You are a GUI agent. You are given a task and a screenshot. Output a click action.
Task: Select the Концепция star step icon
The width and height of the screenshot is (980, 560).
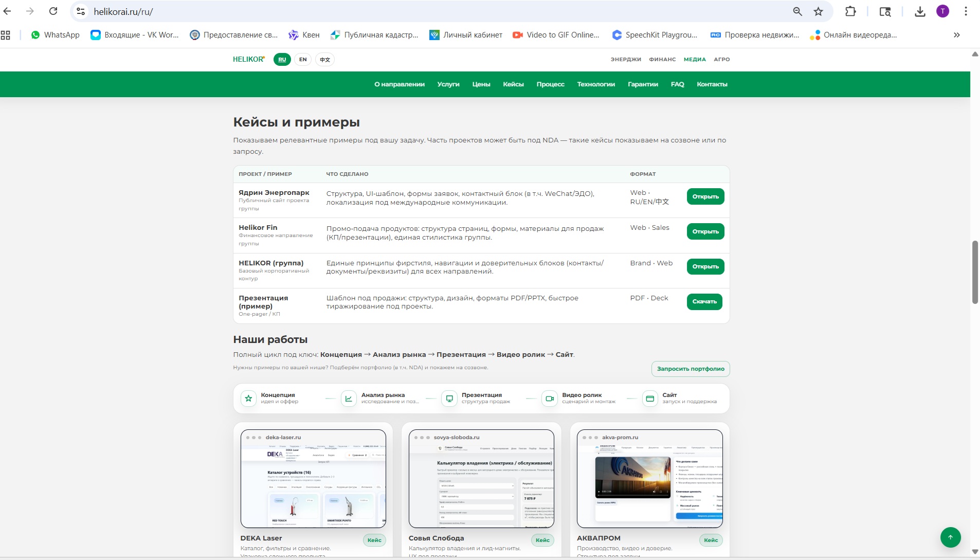click(x=249, y=399)
